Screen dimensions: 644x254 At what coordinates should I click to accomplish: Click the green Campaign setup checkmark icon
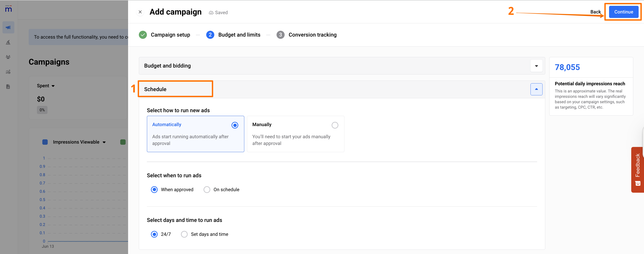(x=143, y=35)
